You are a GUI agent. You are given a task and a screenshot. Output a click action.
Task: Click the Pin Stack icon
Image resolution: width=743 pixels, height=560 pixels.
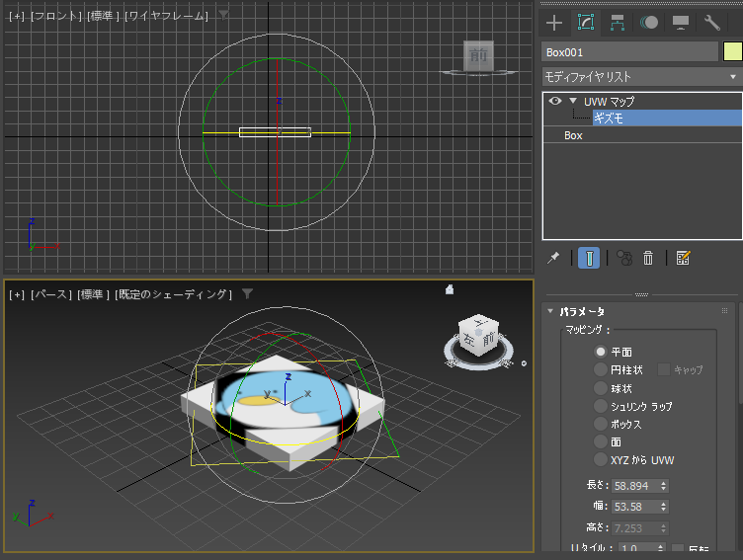(x=553, y=258)
